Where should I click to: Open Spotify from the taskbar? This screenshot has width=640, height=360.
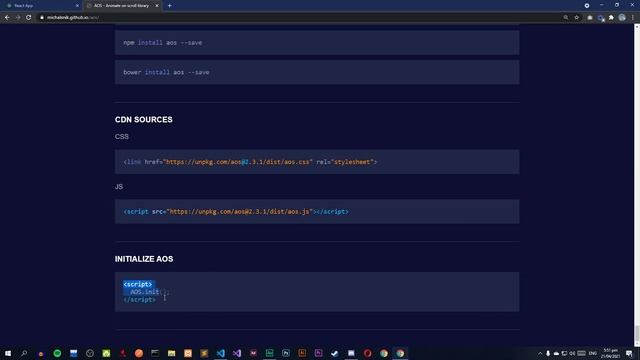click(57, 353)
